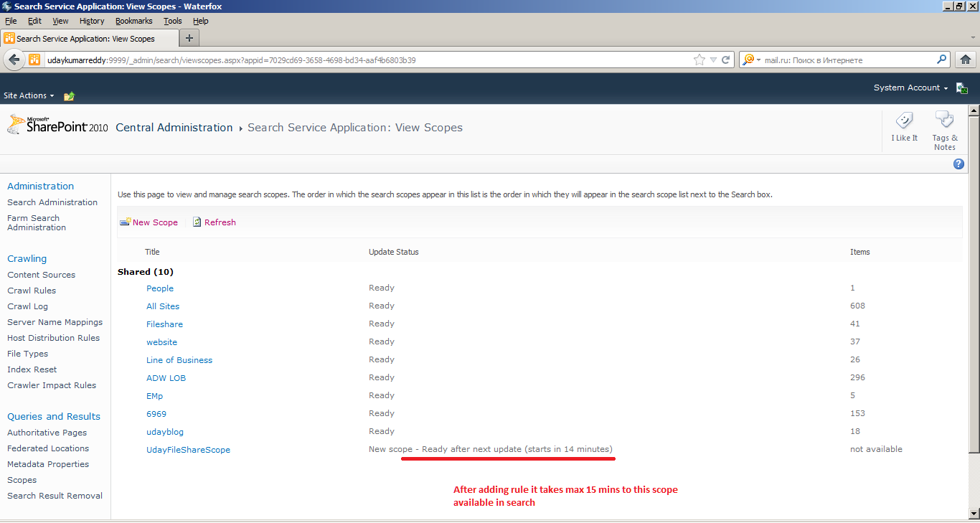Open the Help menu
Screen dimensions: 980x523
coord(200,21)
